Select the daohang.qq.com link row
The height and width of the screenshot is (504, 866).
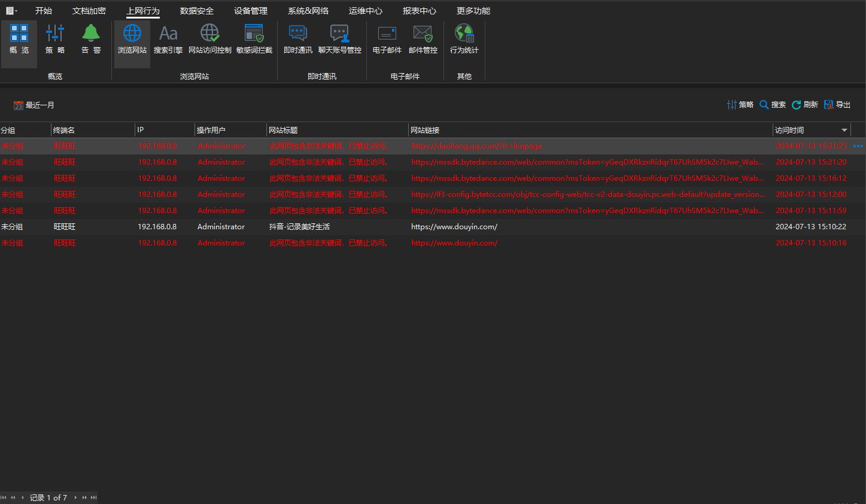pyautogui.click(x=433, y=146)
